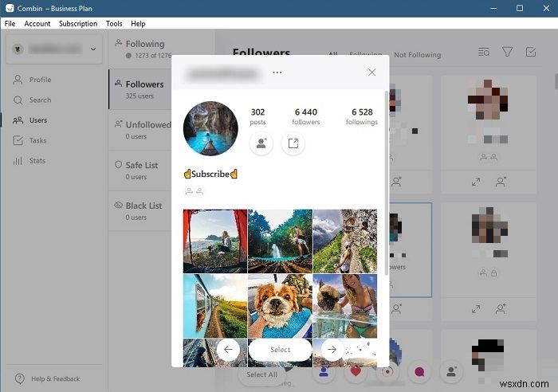Open profile in browser icon

click(x=293, y=143)
